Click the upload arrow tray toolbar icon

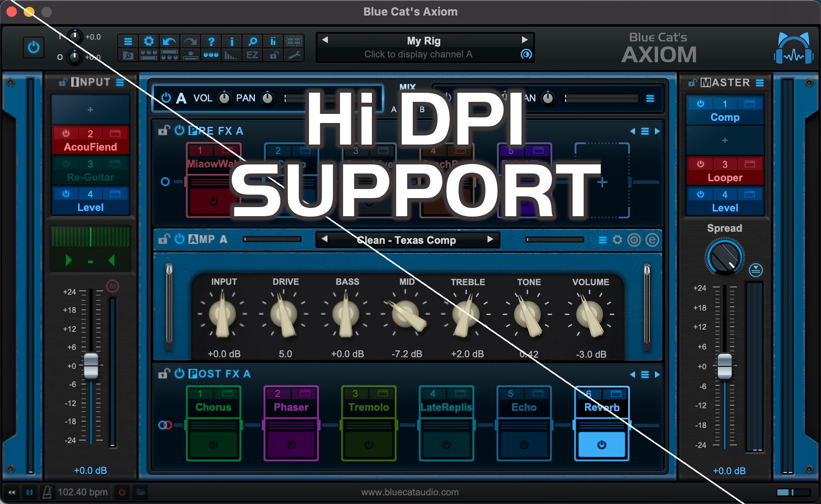(190, 55)
